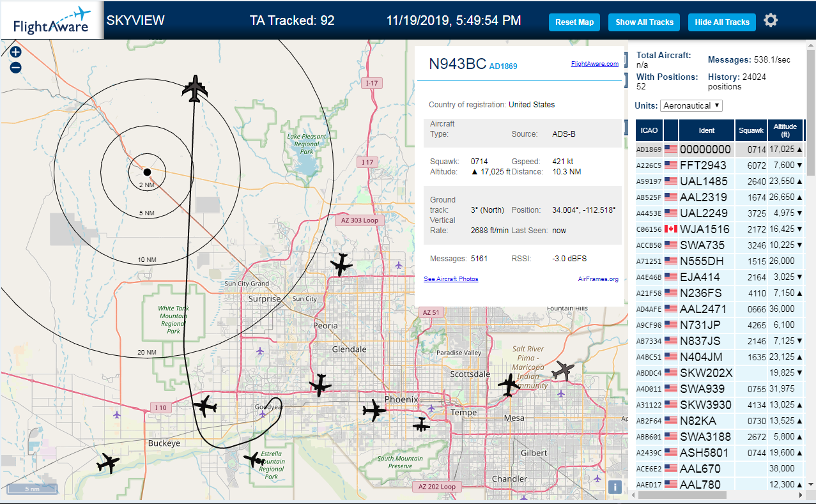This screenshot has width=816, height=504.
Task: Click the Reset Map button
Action: tap(574, 22)
